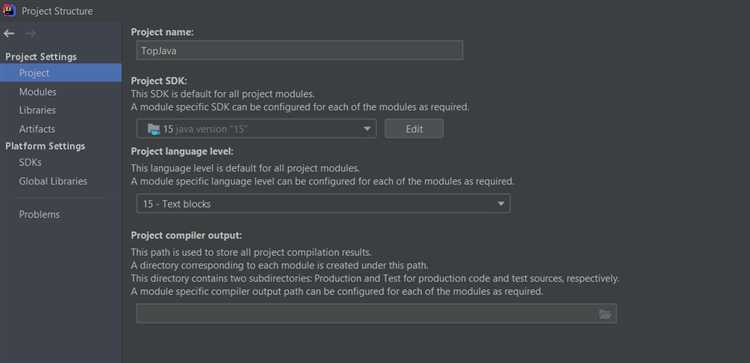Click the Platform Settings heading
Viewport: 750px width, 363px height.
(x=45, y=146)
